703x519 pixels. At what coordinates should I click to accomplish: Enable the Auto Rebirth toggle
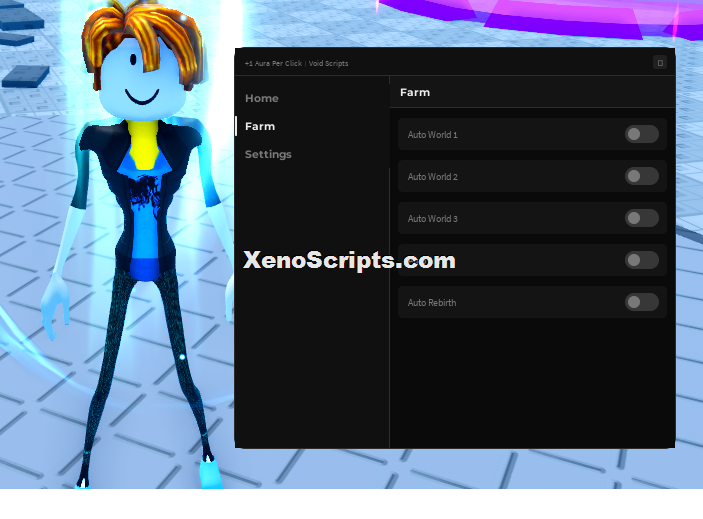[642, 302]
